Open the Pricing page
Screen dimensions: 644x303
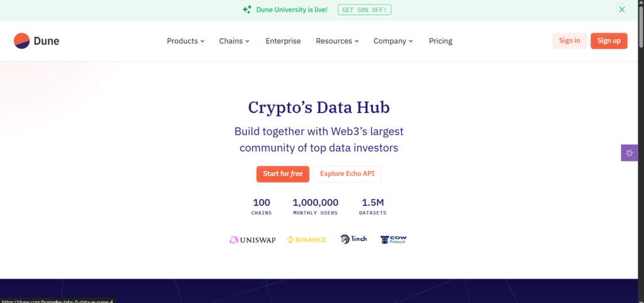pos(440,41)
